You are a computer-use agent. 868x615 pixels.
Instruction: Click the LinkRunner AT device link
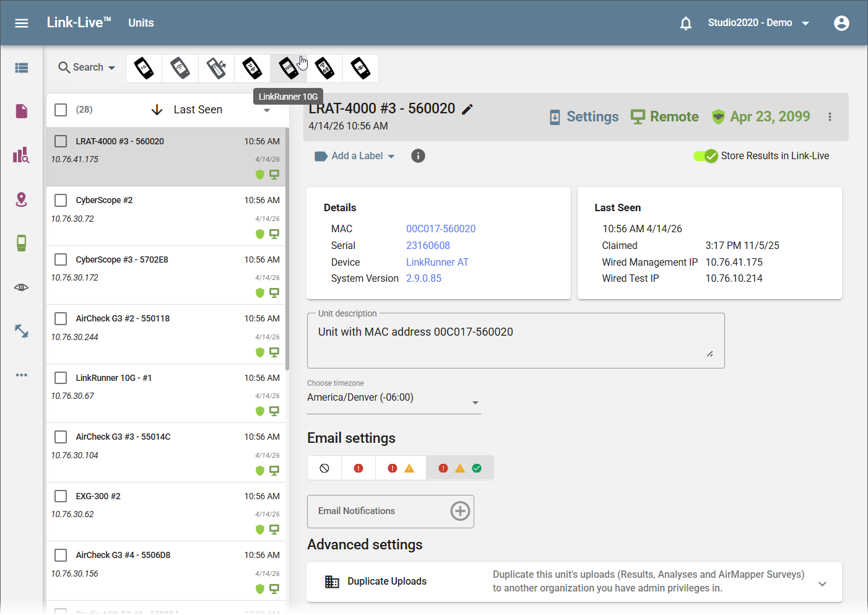437,263
